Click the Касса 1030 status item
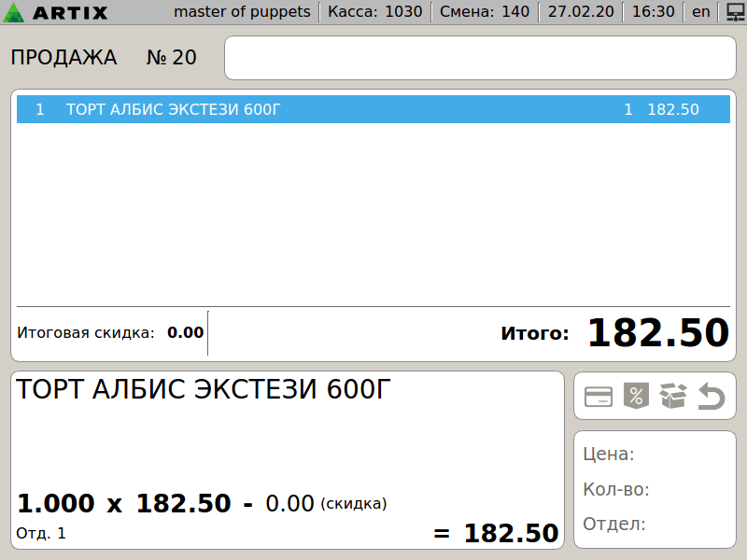This screenshot has width=747, height=560. pos(375,12)
